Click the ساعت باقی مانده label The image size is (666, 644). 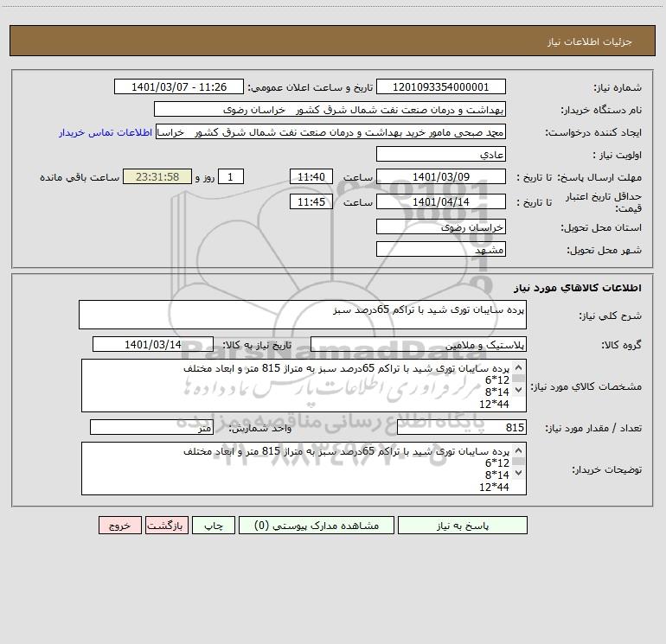click(80, 177)
